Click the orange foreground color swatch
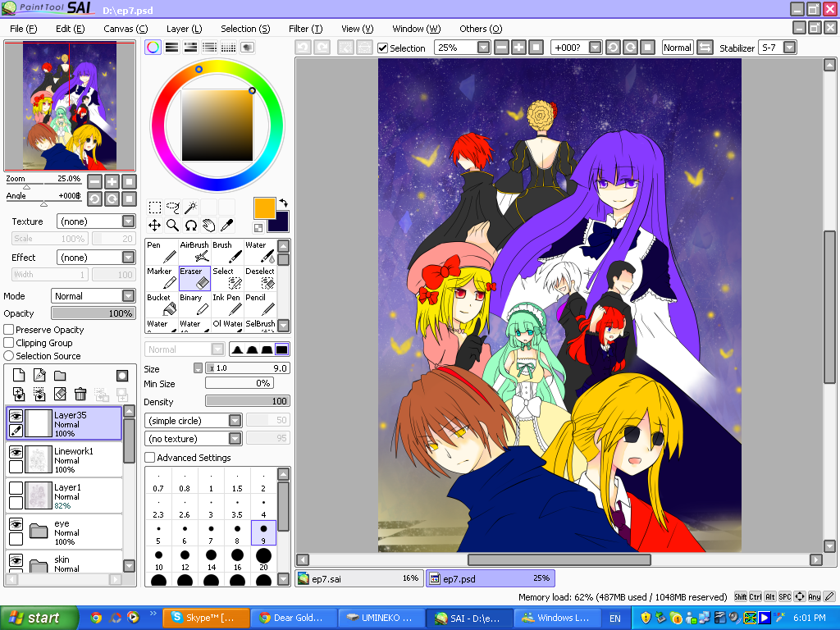Viewport: 840px width, 630px height. click(265, 208)
